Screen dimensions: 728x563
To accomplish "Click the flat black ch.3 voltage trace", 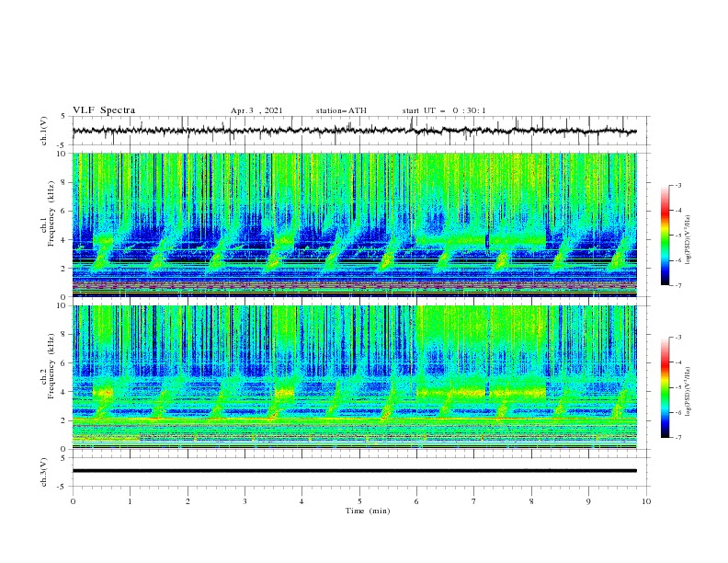I will tap(354, 471).
